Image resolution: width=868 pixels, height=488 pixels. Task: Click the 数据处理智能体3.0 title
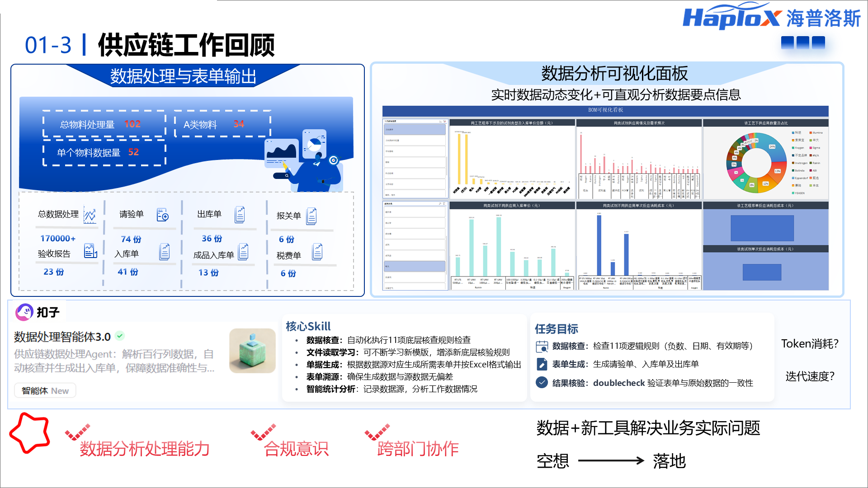tap(62, 337)
